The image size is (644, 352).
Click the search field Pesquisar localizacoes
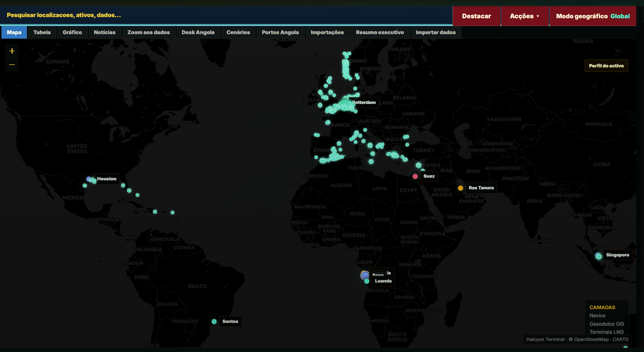[x=226, y=15]
